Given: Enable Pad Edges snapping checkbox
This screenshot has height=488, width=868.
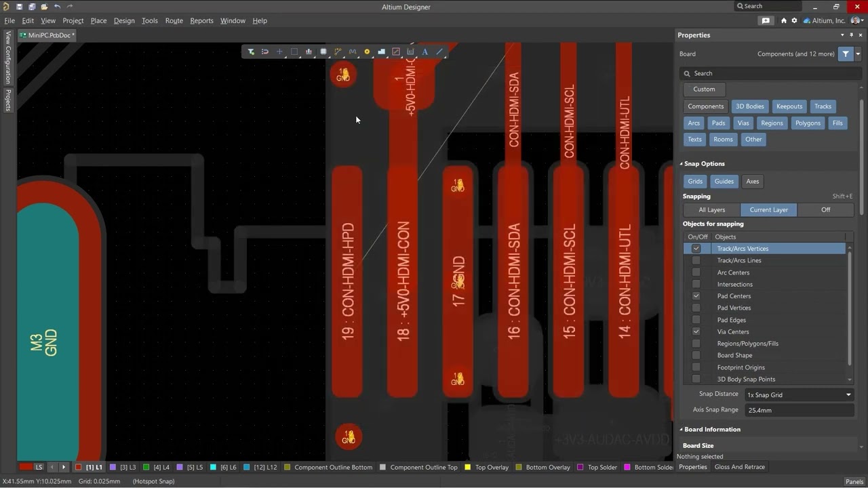Looking at the screenshot, I should click(696, 320).
